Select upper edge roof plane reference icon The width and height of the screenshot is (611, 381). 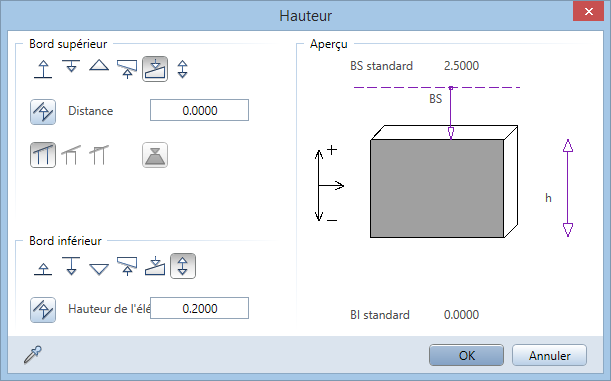(x=127, y=69)
